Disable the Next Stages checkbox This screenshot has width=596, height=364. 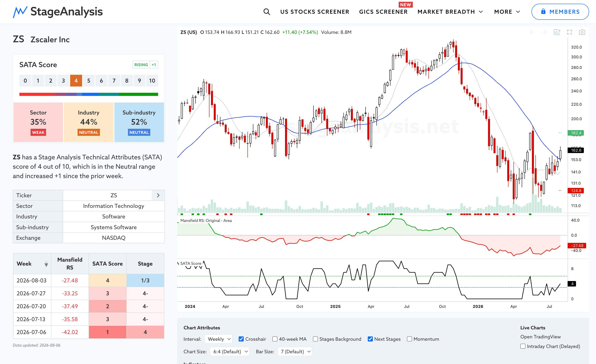click(x=370, y=339)
